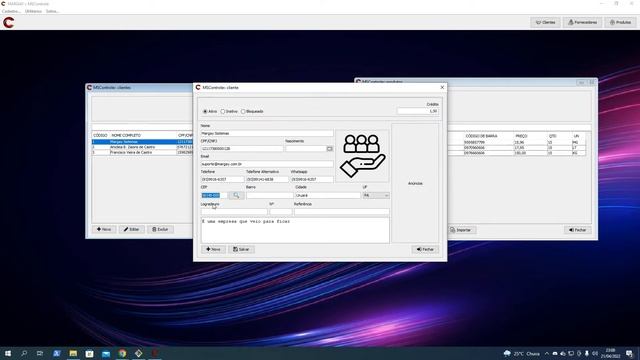Click the Crédito value field
The width and height of the screenshot is (640, 360).
(x=418, y=111)
